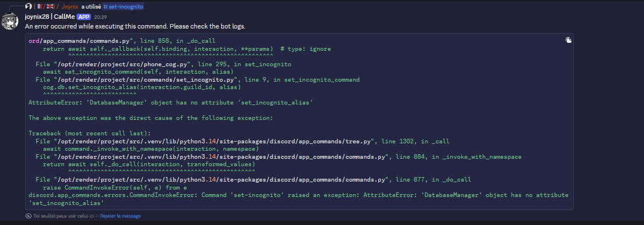The width and height of the screenshot is (644, 225).
Task: Click 'An error occurred while executing' message text
Action: click(135, 26)
